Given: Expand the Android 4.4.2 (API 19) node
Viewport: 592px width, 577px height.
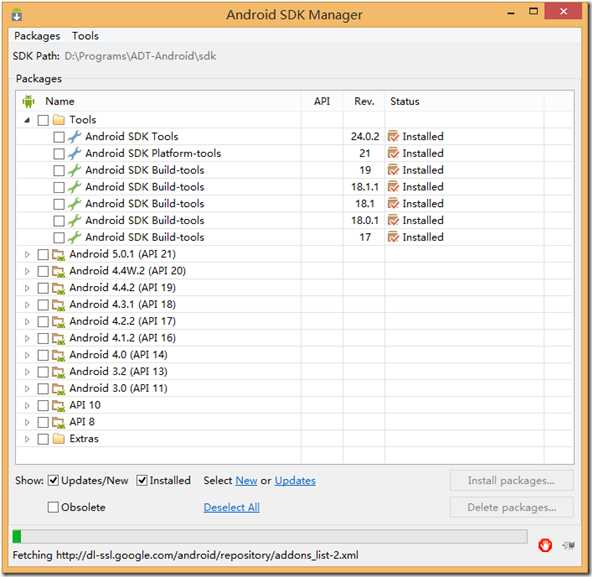Looking at the screenshot, I should (27, 288).
